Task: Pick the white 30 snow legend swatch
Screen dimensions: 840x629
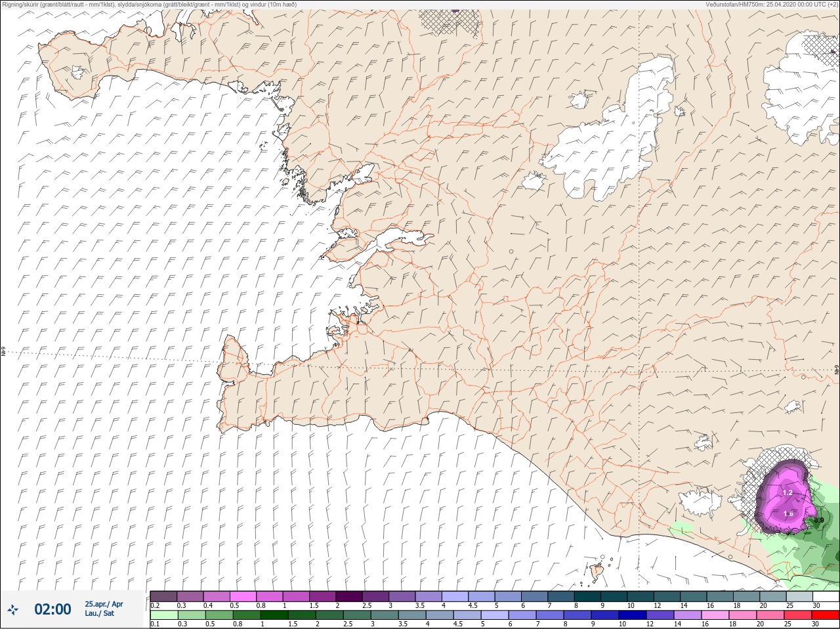Action: click(x=826, y=596)
